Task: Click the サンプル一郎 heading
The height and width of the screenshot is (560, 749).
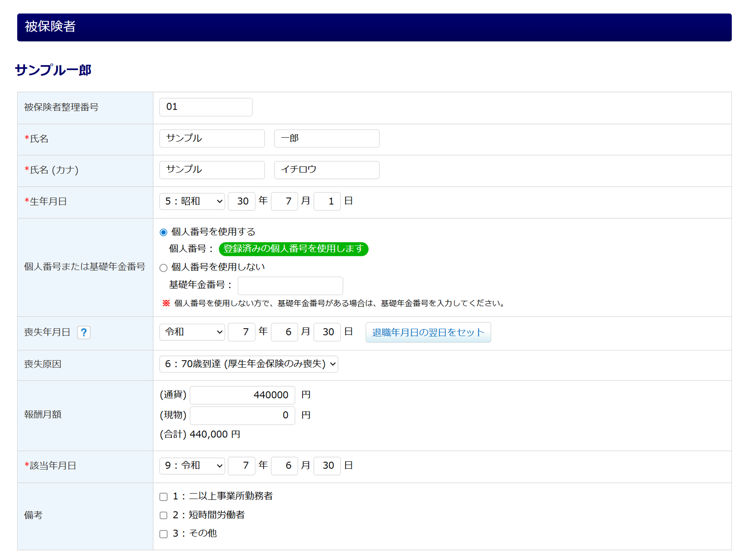Action: point(53,70)
